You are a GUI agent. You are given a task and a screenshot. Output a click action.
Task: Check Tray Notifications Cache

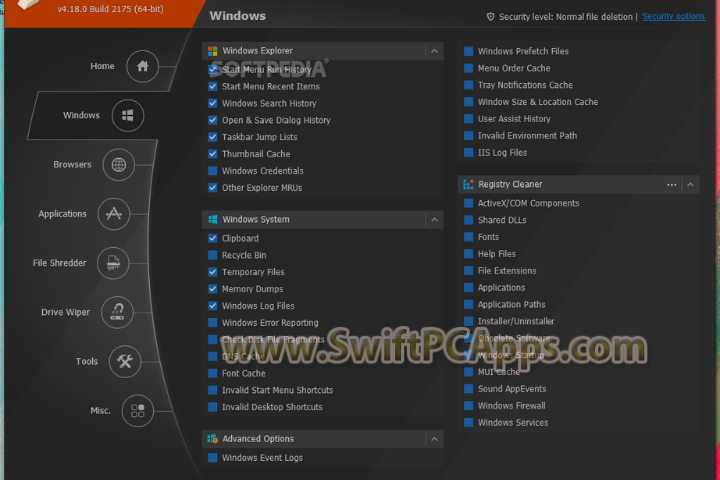click(x=468, y=85)
